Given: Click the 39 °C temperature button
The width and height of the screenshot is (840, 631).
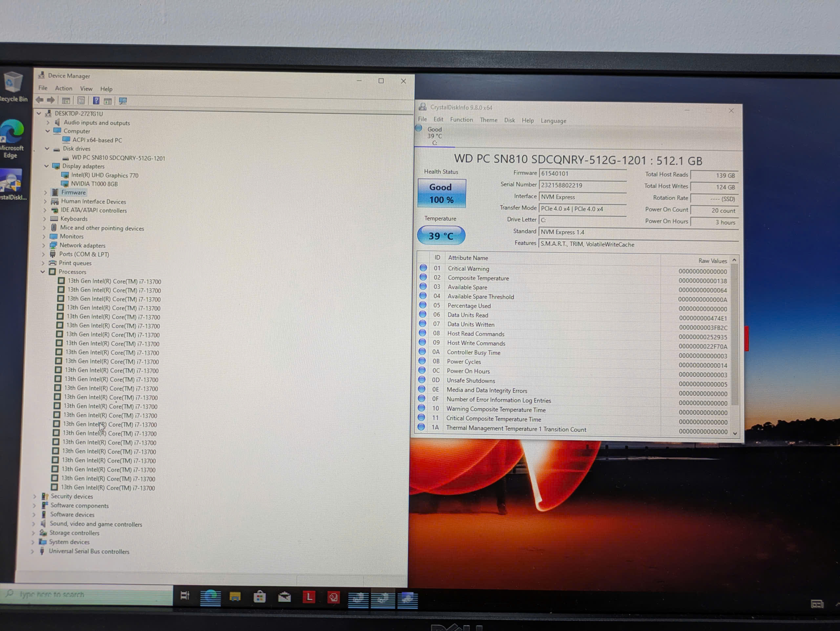Looking at the screenshot, I should 441,235.
